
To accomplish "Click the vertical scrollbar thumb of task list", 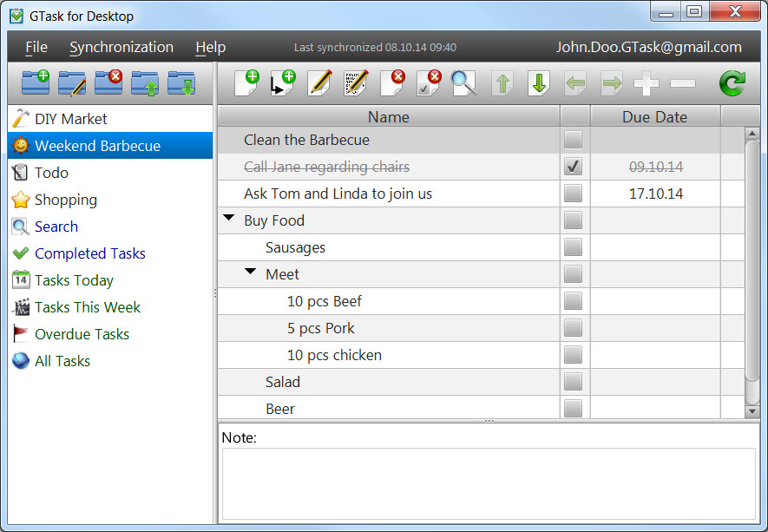I will point(752,260).
